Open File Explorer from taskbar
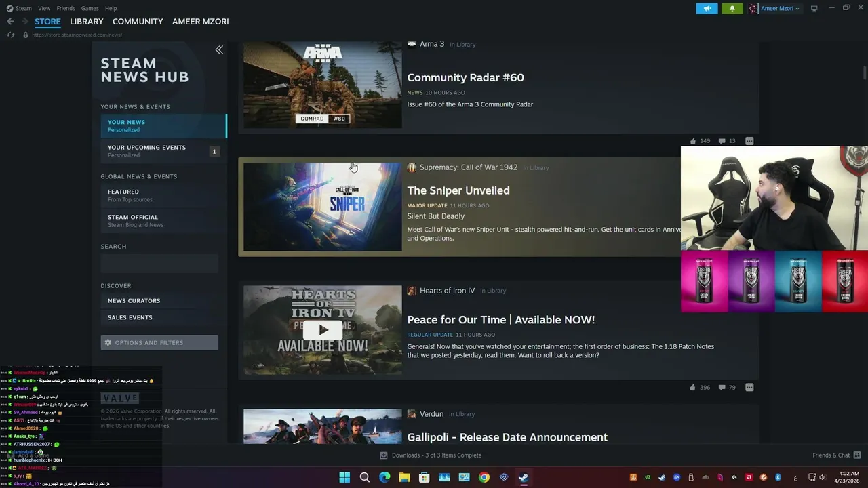Image resolution: width=868 pixels, height=488 pixels. tap(404, 477)
